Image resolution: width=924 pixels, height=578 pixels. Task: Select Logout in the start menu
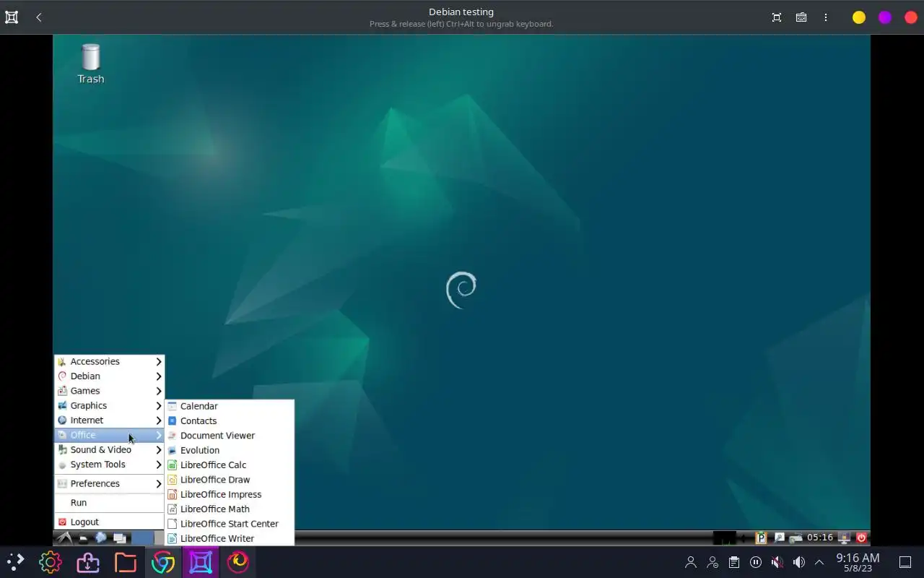pyautogui.click(x=109, y=522)
